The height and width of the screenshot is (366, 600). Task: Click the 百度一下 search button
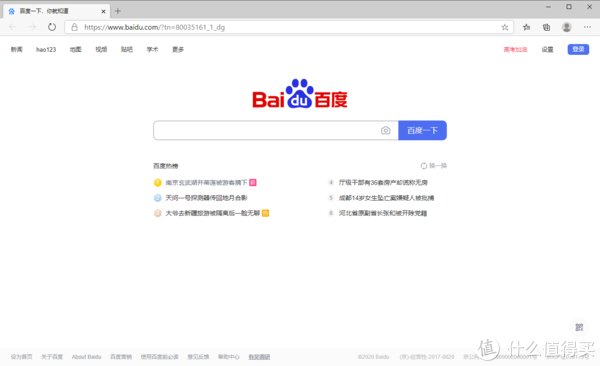click(x=422, y=131)
